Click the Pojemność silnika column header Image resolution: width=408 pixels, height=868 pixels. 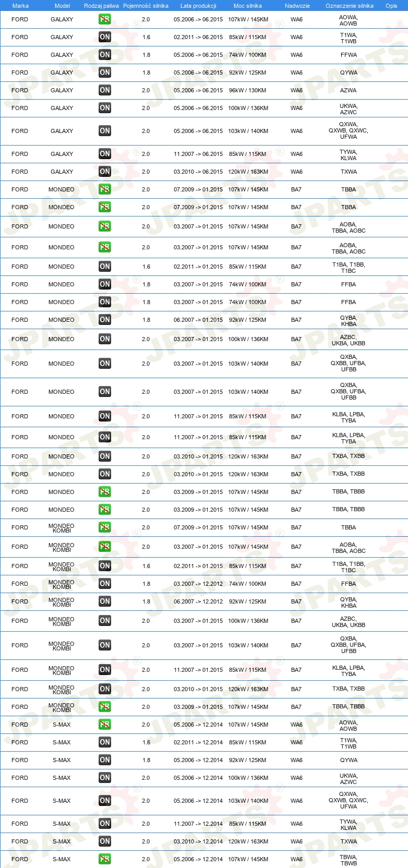point(146,6)
